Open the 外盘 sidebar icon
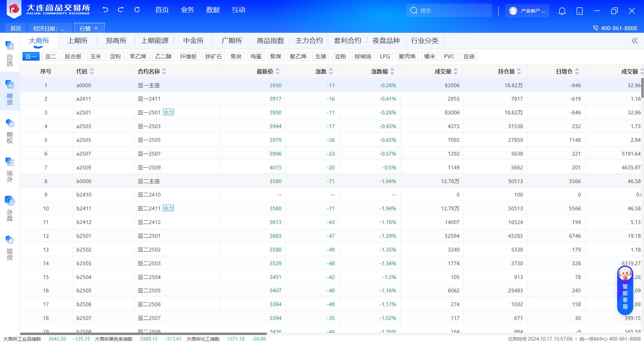 [x=10, y=209]
